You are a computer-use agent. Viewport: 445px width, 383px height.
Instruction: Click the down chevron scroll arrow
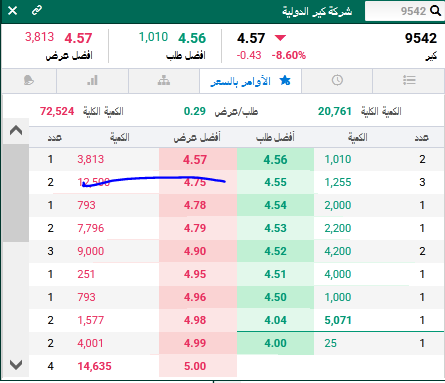16,365
